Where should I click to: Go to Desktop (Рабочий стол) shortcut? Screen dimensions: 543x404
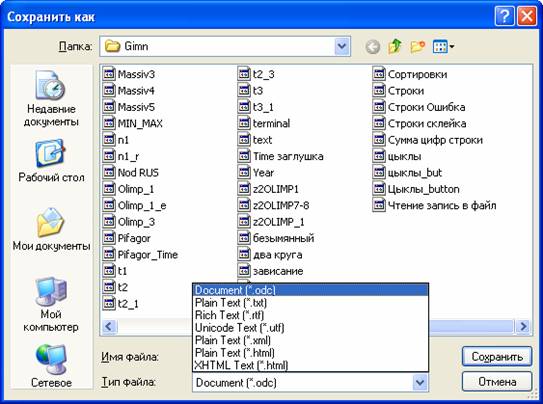51,161
